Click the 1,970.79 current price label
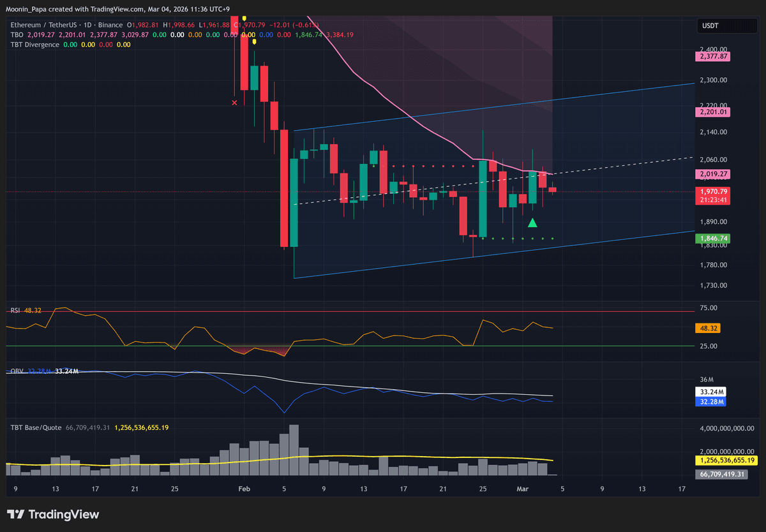The image size is (766, 532). tap(712, 191)
